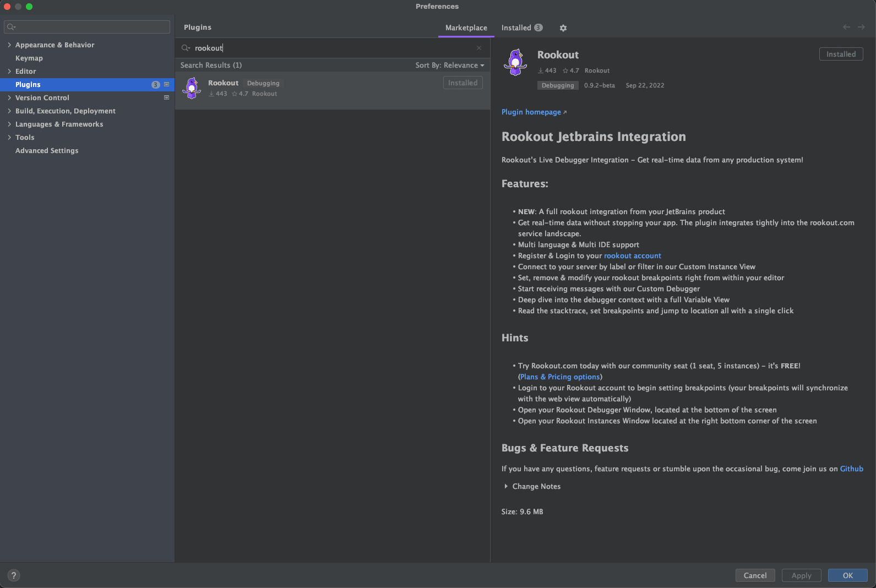Click the Debugging tag in details header
This screenshot has width=876, height=588.
click(x=558, y=85)
